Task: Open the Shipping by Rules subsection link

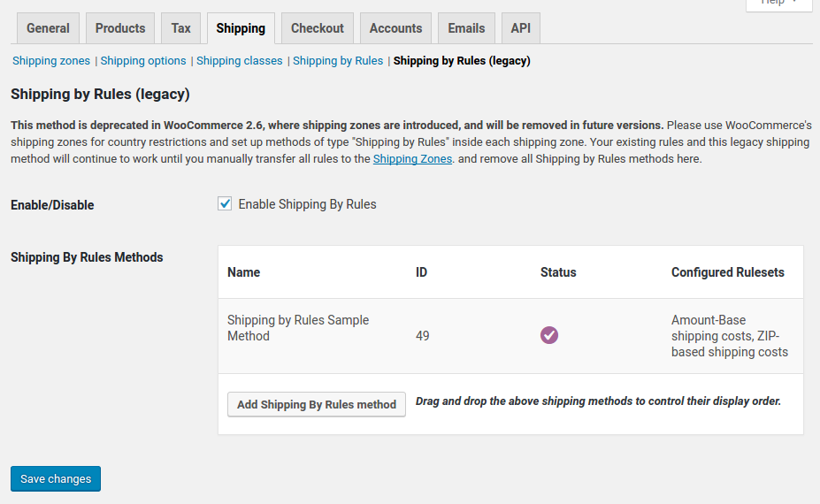Action: click(x=338, y=61)
